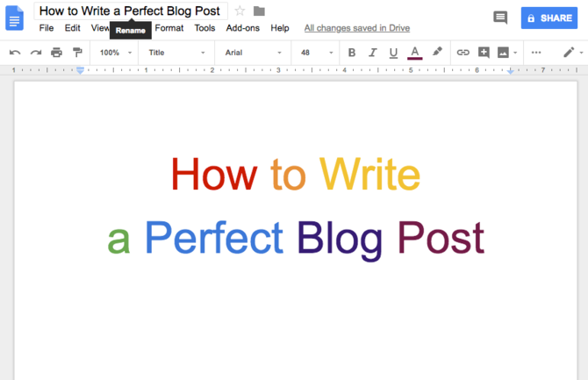
Task: Open the Format menu
Action: point(169,28)
